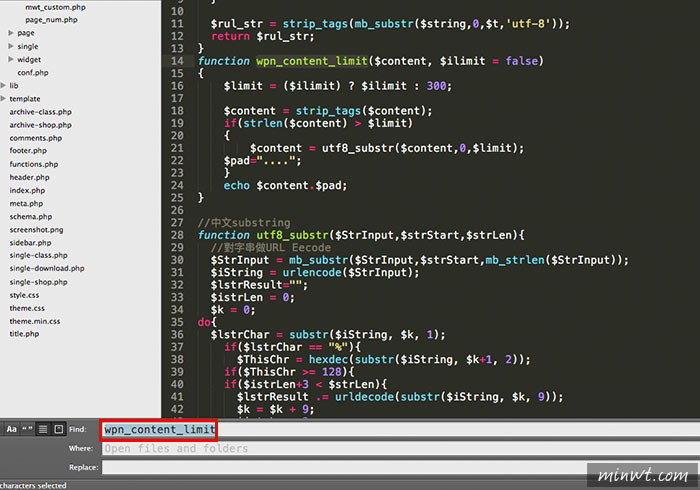Click line number 28 in gutter

pos(177,235)
